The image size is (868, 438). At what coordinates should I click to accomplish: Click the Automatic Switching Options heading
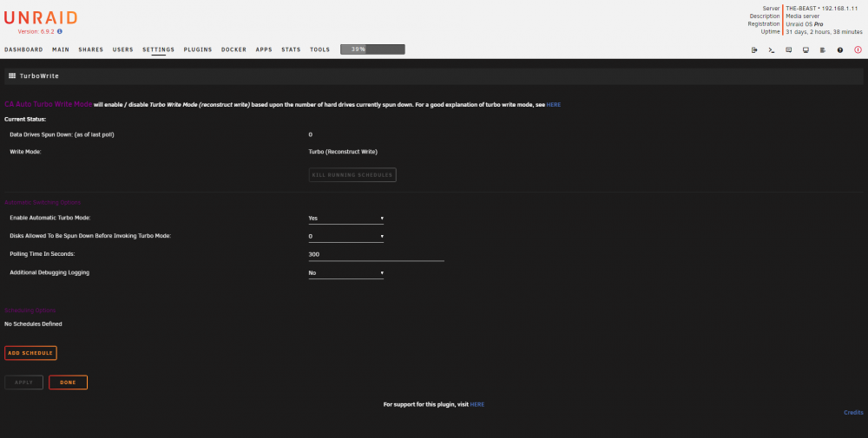coord(43,203)
